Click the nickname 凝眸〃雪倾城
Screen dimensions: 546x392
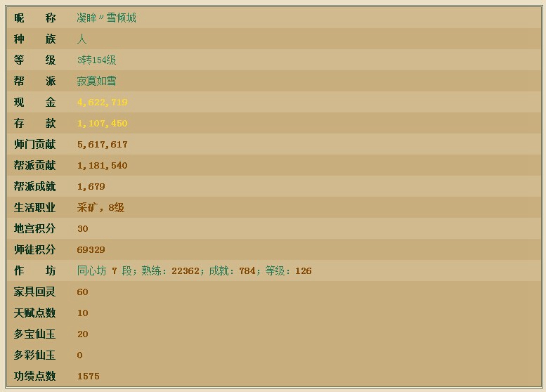[x=106, y=18]
